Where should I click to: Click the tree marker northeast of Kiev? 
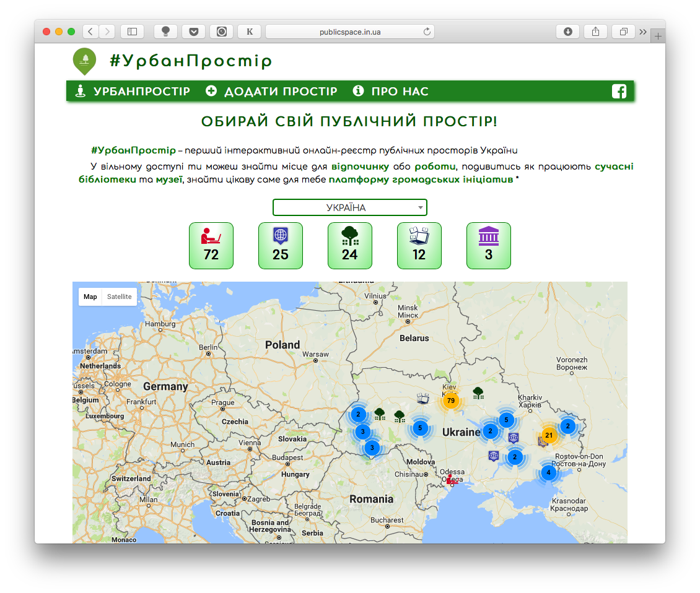[478, 393]
